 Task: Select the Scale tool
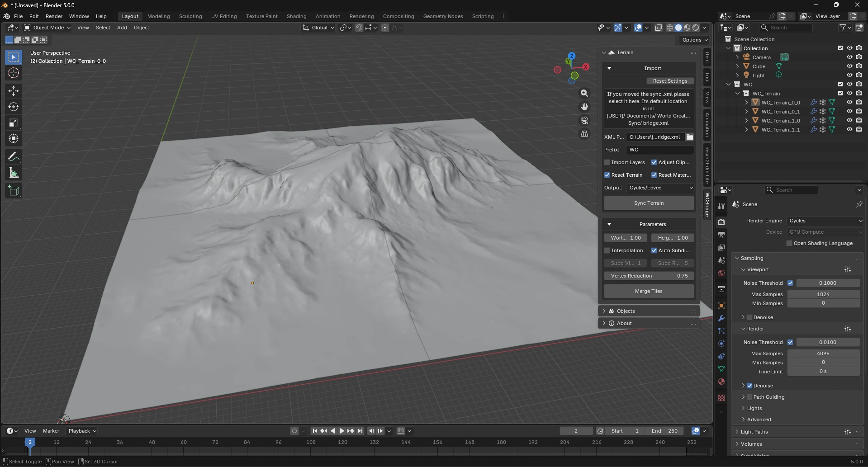[x=14, y=123]
